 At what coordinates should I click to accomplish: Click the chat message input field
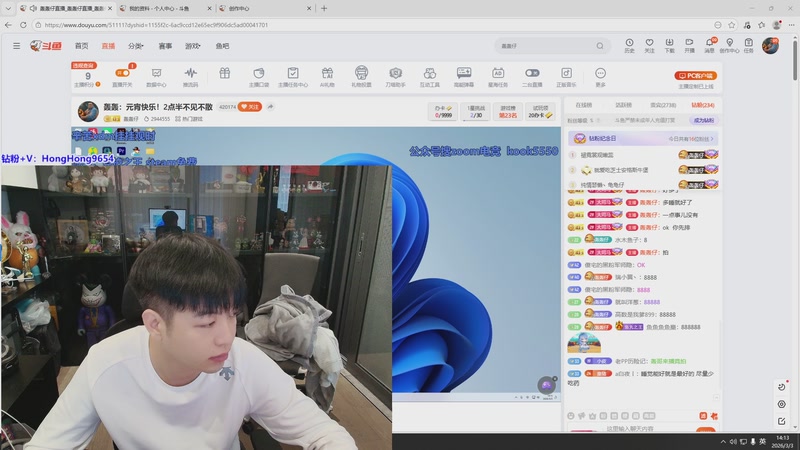[x=640, y=429]
